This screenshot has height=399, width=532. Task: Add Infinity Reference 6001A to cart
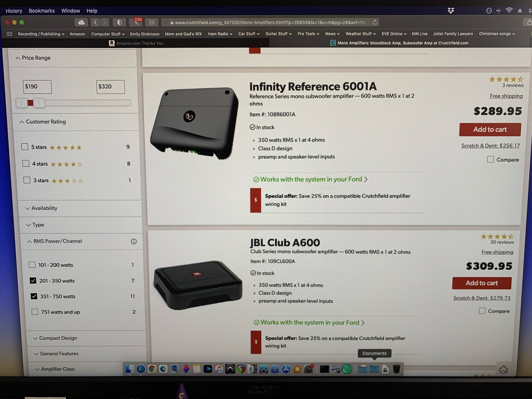coord(490,129)
